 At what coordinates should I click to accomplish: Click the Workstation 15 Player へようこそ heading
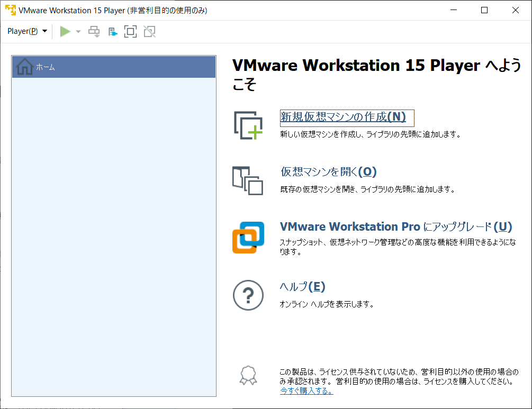tap(376, 74)
